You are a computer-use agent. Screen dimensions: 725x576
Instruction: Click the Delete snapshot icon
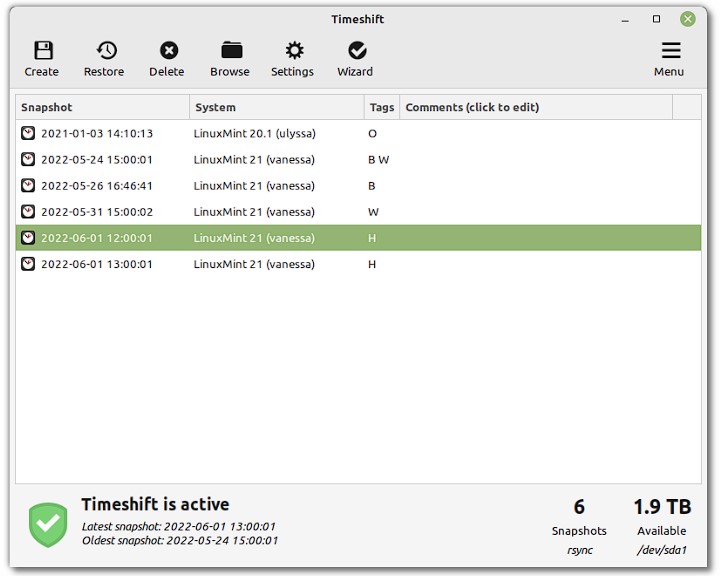(169, 50)
